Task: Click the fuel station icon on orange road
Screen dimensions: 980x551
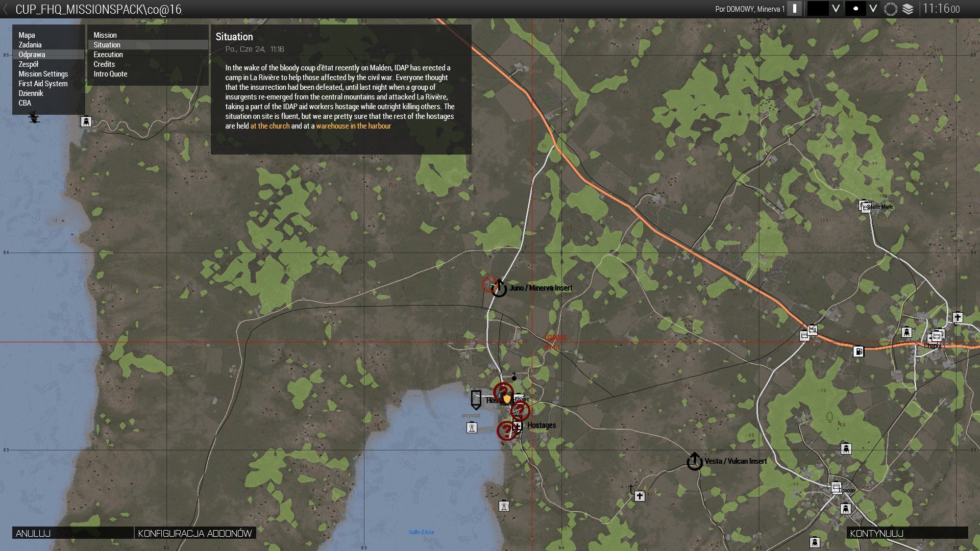Action: 859,351
